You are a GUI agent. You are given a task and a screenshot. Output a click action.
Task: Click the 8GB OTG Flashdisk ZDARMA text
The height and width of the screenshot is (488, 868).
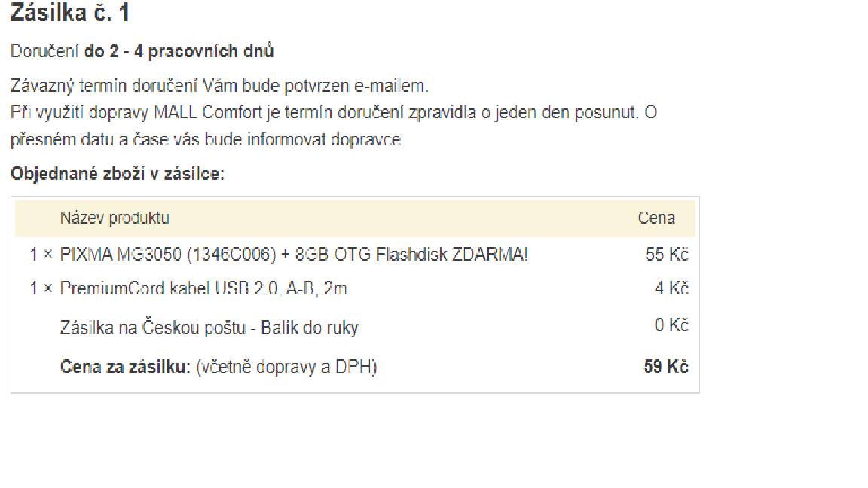[412, 255]
